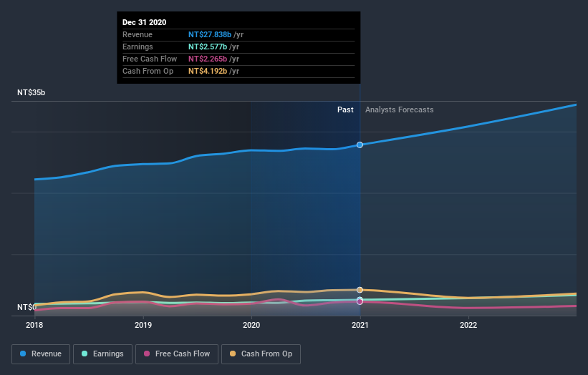Image resolution: width=588 pixels, height=375 pixels.
Task: Click the pink dot in Free Cash Flow legend
Action: tap(147, 354)
